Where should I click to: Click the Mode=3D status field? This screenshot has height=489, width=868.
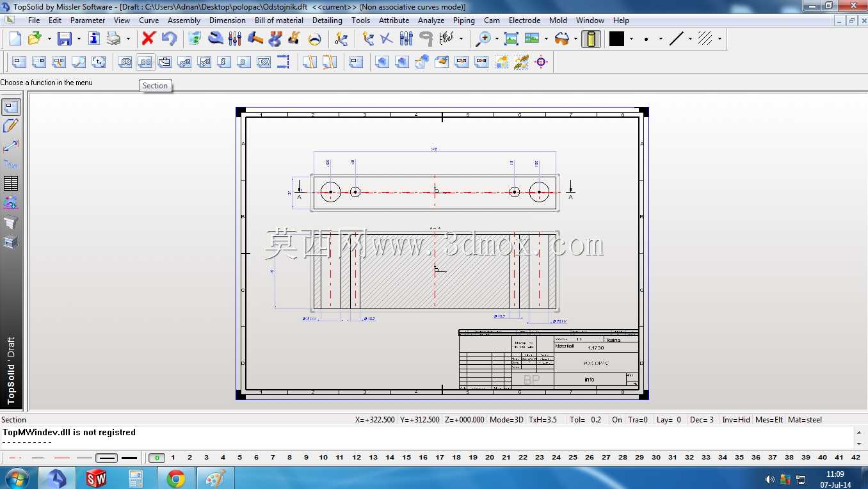click(x=506, y=420)
